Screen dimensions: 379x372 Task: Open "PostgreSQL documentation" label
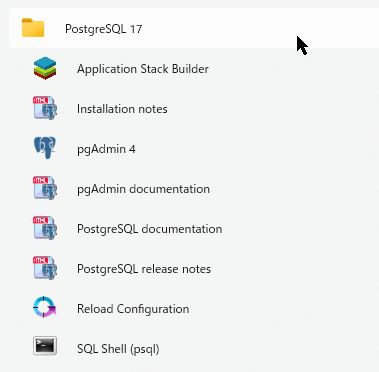point(149,229)
